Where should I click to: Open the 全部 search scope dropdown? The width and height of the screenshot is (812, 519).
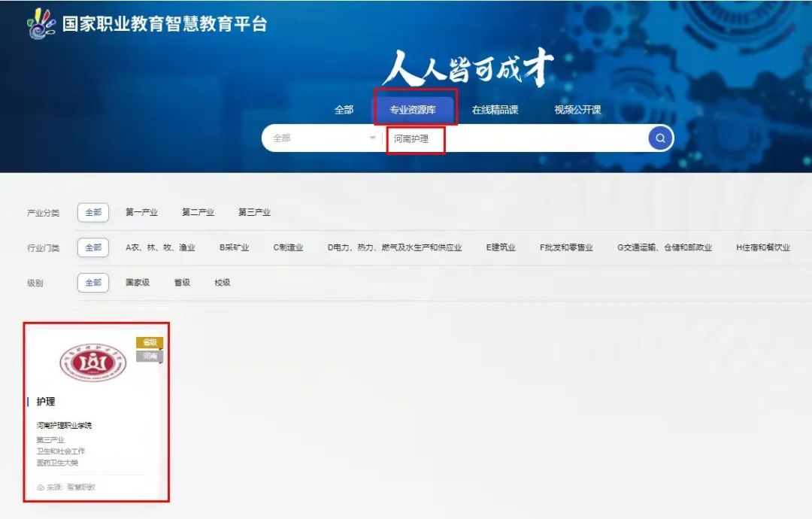click(x=323, y=138)
